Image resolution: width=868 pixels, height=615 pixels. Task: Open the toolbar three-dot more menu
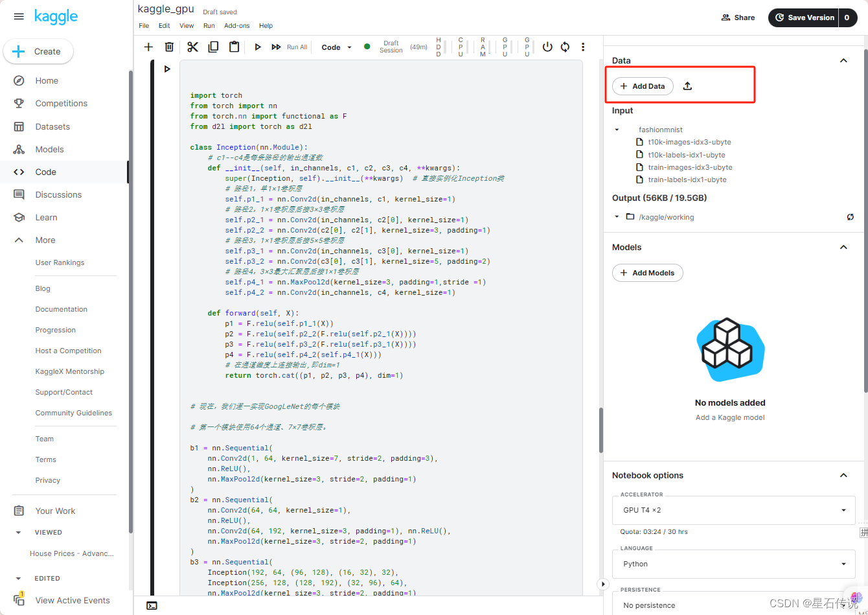click(x=583, y=47)
